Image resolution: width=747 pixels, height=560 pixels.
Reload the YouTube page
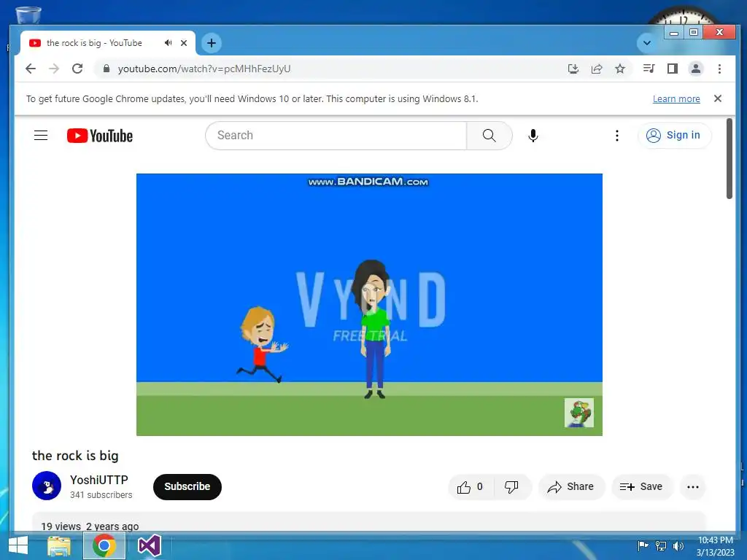pyautogui.click(x=77, y=69)
